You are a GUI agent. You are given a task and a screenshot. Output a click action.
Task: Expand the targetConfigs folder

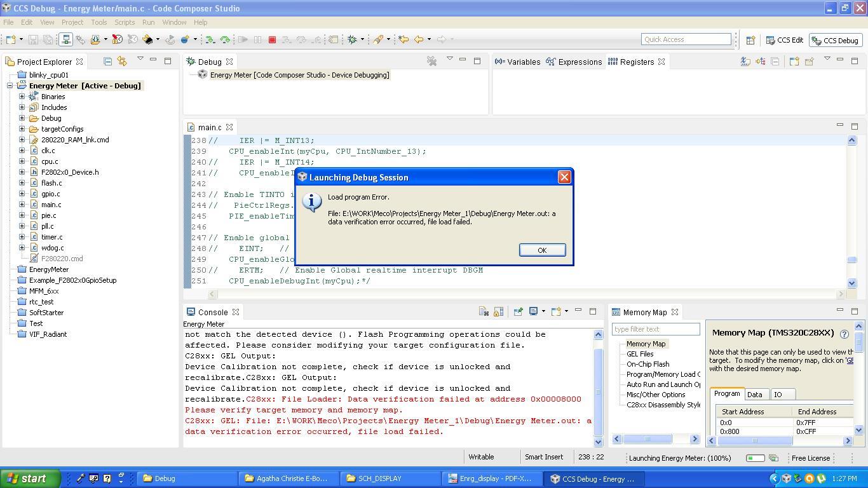click(22, 129)
